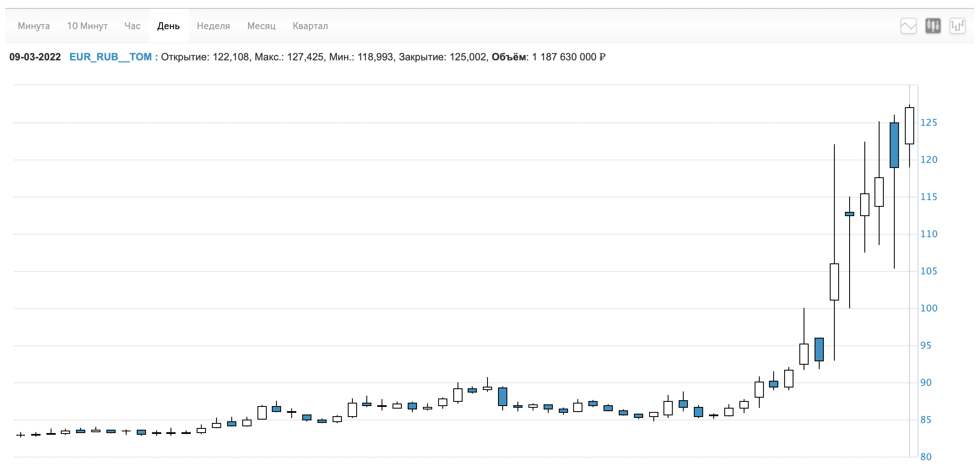Select candlestick chart type icon
The width and height of the screenshot is (980, 466).
click(933, 26)
